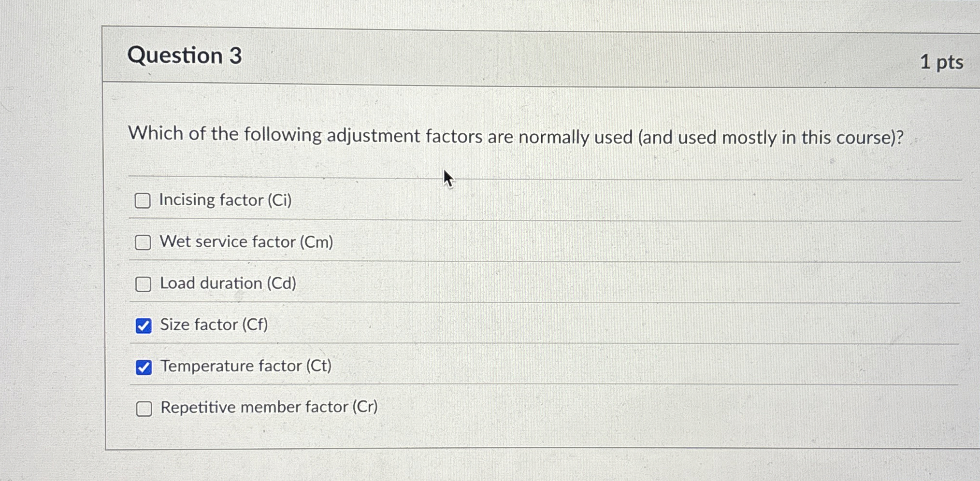Click the Repetitive member factor label
Image resolution: width=980 pixels, height=481 pixels.
[269, 408]
